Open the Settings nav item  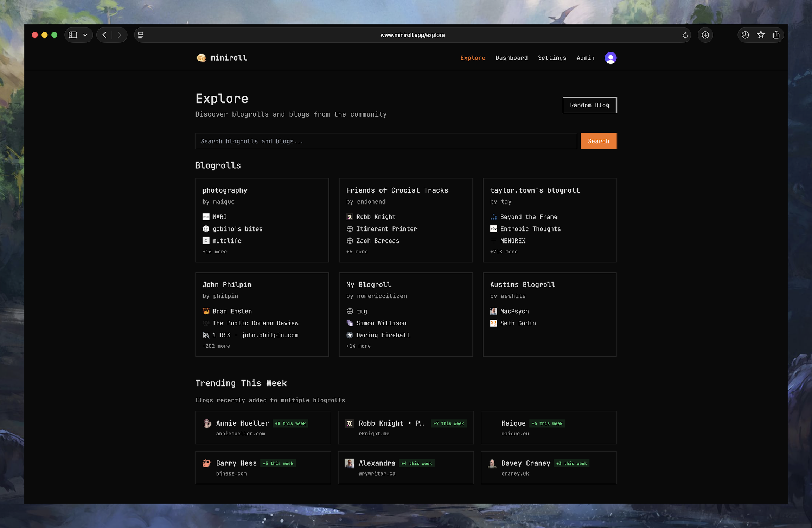(x=552, y=58)
